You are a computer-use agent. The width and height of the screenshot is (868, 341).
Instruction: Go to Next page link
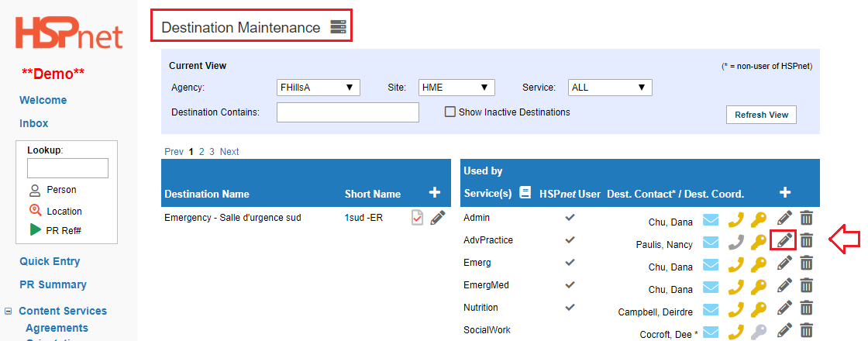[229, 152]
